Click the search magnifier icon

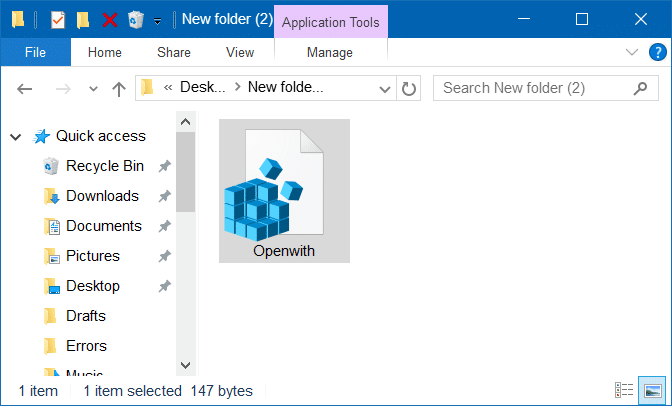click(x=640, y=88)
